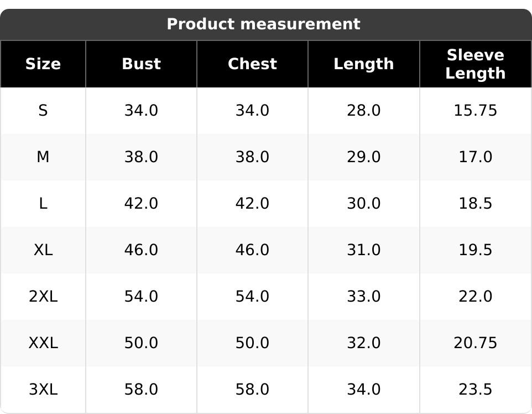
Task: Click sleeve length value 15.75
Action: coord(475,111)
